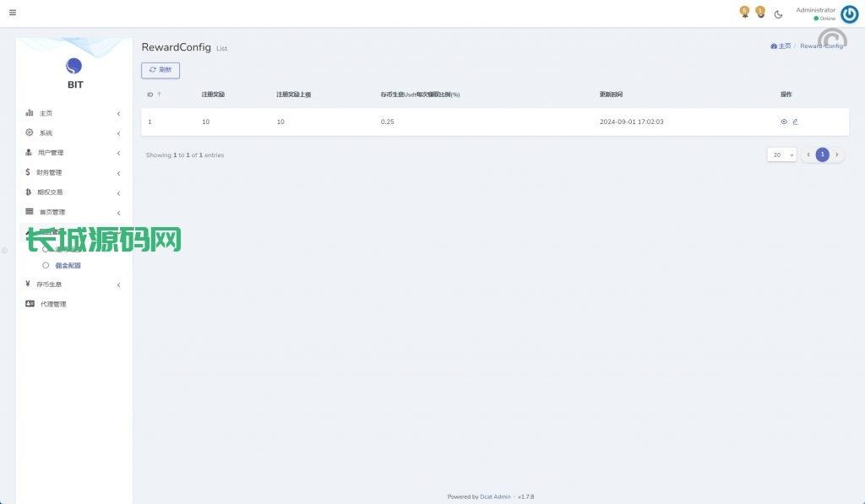The height and width of the screenshot is (504, 865).
Task: Click the list icon for 首页管理
Action: tap(30, 211)
